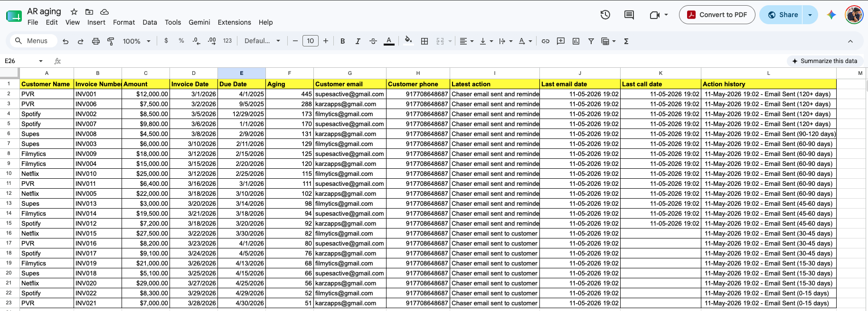The image size is (868, 311).
Task: Open the Share options arrow
Action: tap(810, 15)
